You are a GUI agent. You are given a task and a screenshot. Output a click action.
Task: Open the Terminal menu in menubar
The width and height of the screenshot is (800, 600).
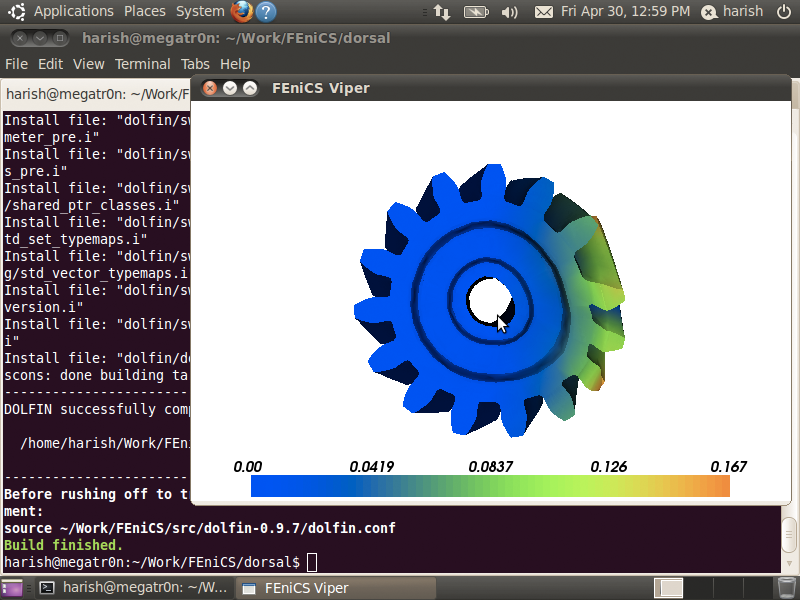[x=142, y=64]
